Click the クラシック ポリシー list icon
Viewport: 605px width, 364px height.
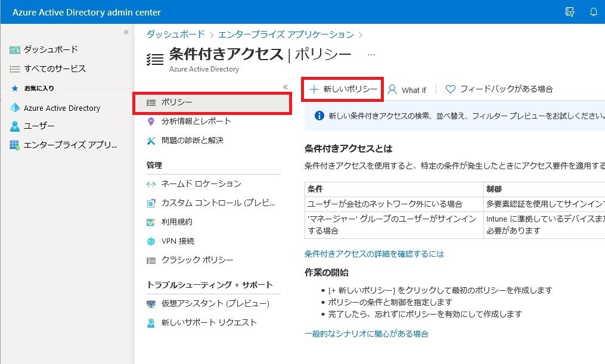click(x=151, y=261)
